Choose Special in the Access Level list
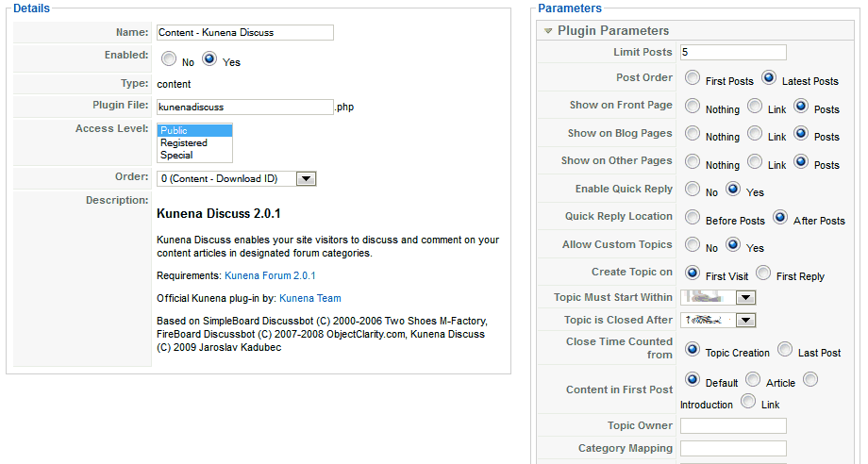The height and width of the screenshot is (464, 868). (x=176, y=156)
